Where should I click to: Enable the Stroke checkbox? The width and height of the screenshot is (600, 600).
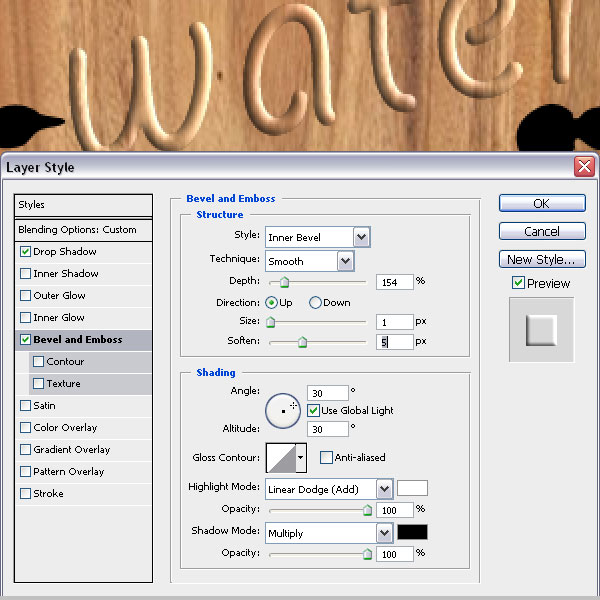(x=25, y=494)
